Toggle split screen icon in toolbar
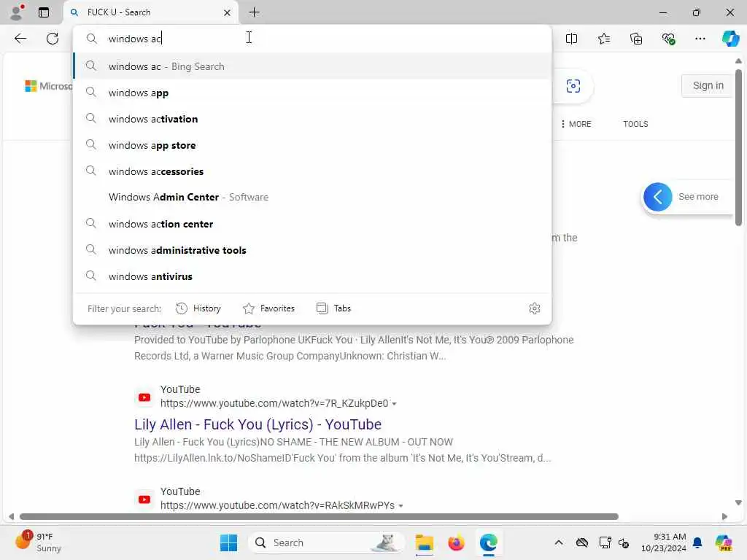This screenshot has width=747, height=560. [571, 39]
